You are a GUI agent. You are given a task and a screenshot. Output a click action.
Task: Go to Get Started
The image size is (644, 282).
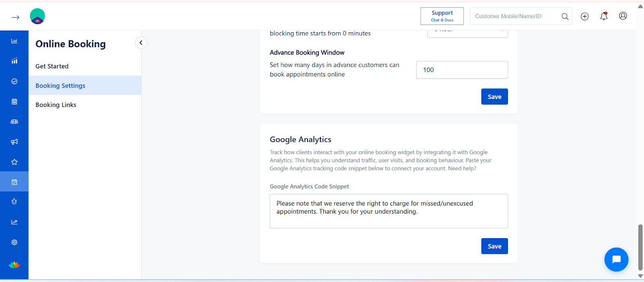pos(52,66)
